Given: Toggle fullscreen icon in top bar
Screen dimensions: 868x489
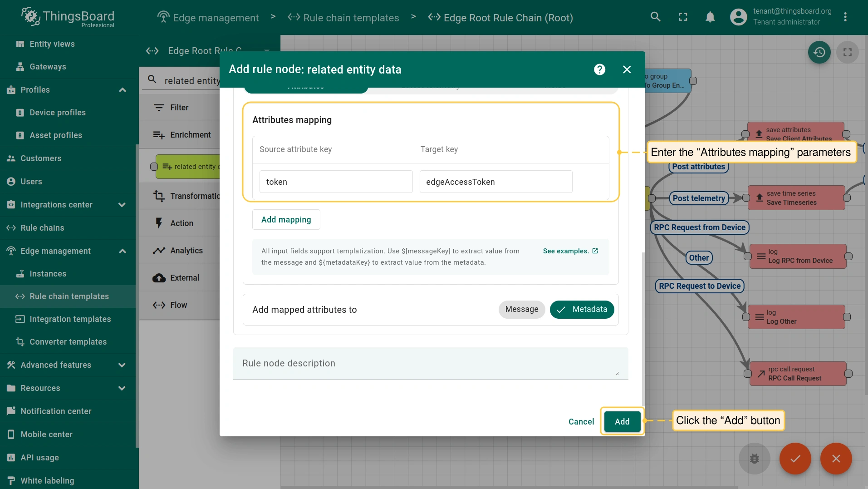Looking at the screenshot, I should [683, 17].
